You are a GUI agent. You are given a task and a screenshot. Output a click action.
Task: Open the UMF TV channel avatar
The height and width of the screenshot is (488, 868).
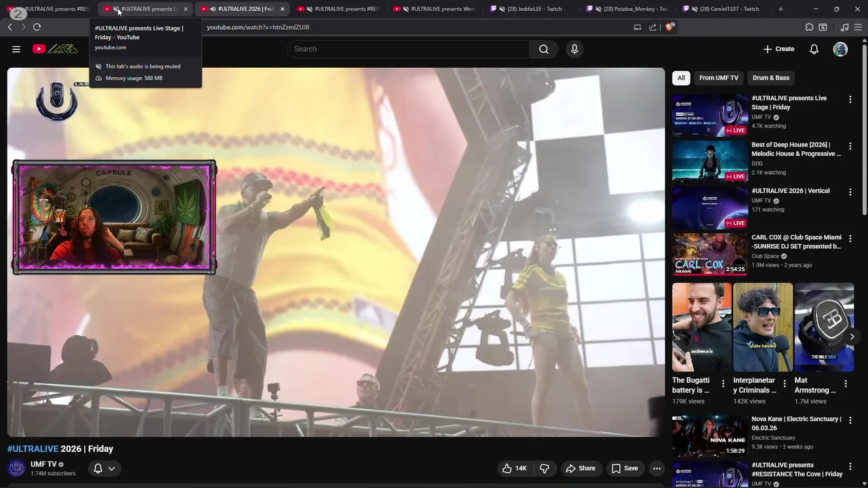tap(16, 468)
